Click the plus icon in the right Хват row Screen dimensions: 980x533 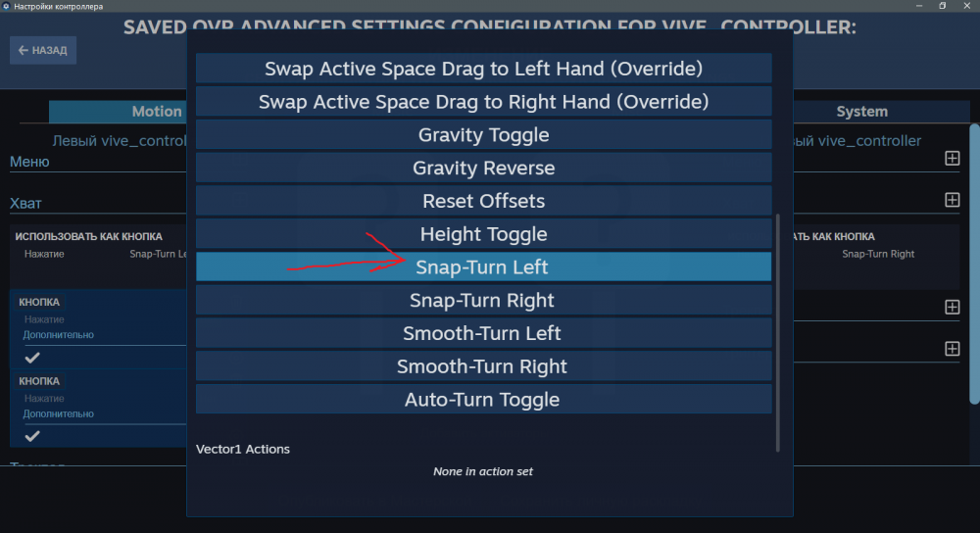[x=952, y=200]
